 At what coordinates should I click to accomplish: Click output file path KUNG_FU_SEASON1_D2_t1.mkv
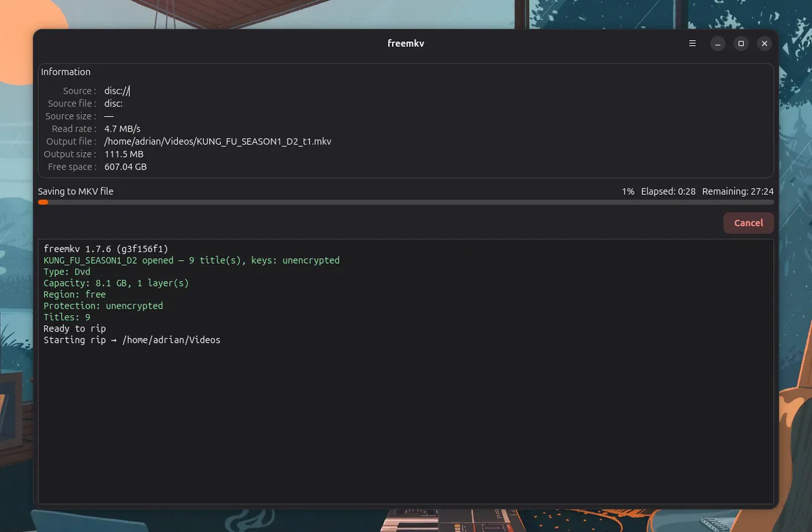[x=218, y=141]
